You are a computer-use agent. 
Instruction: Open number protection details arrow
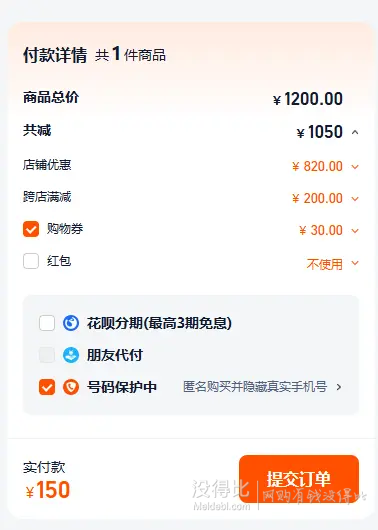(x=339, y=387)
